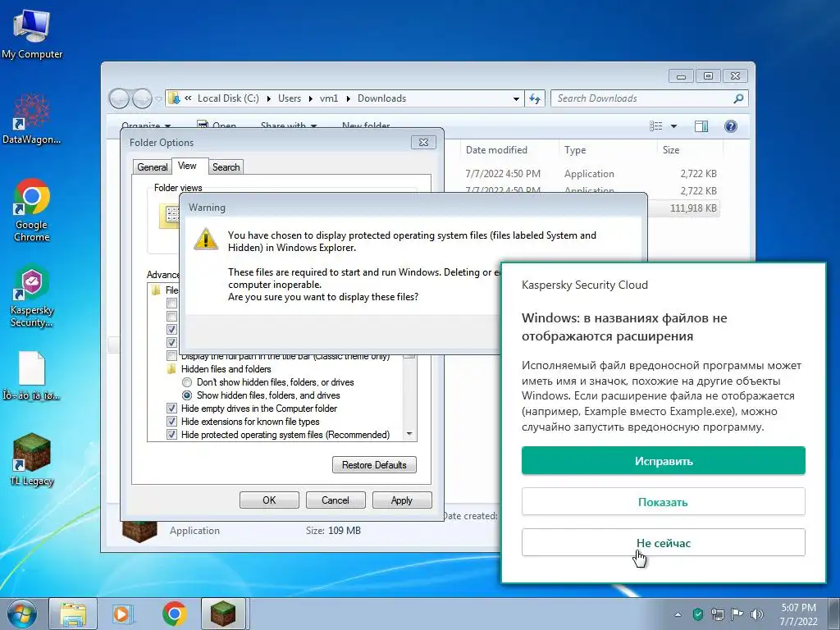Refresh the Downloads folder address bar
This screenshot has width=840, height=630.
[x=535, y=98]
